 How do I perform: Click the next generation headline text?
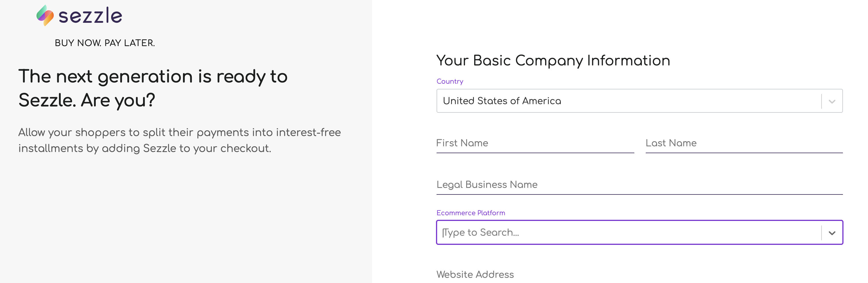click(153, 77)
